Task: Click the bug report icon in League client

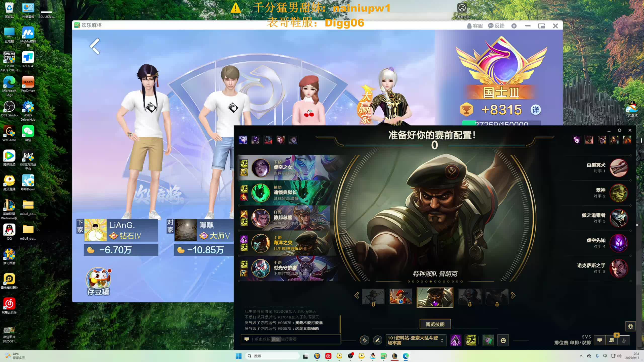Action: point(630,327)
